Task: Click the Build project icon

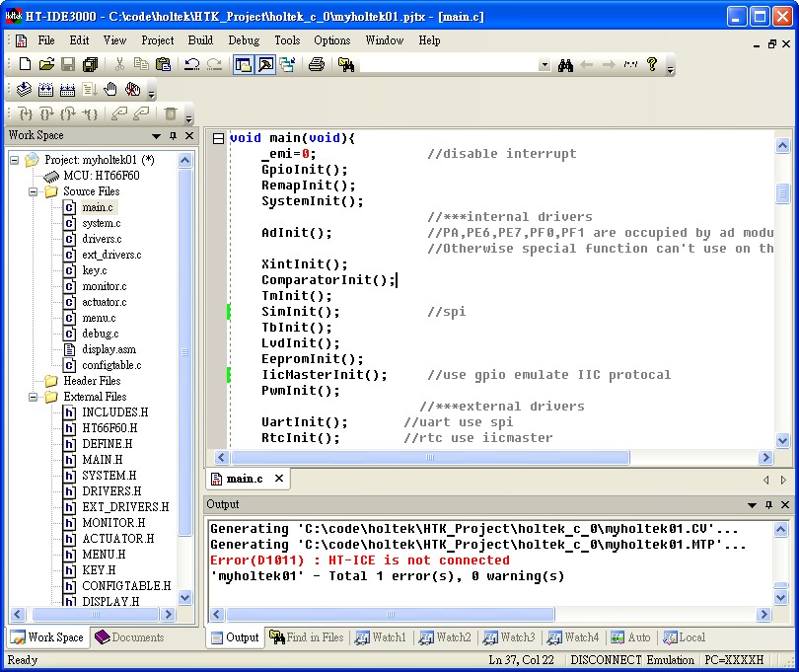Action: coord(45,90)
